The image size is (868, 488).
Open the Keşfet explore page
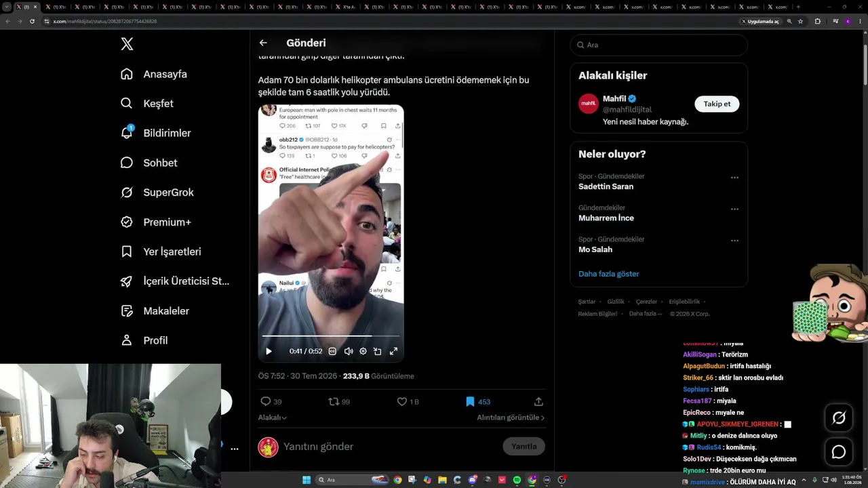[146, 104]
